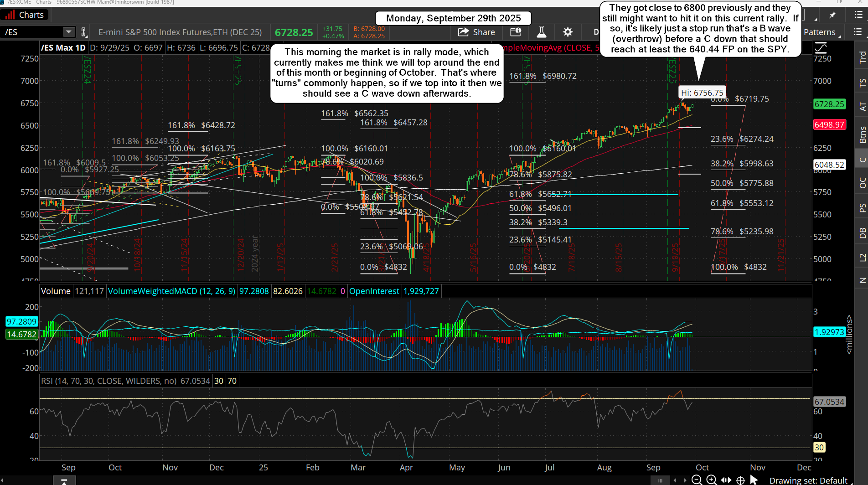Toggle the AT sidebar gadget
Screen dimensions: 868x485
tap(862, 107)
